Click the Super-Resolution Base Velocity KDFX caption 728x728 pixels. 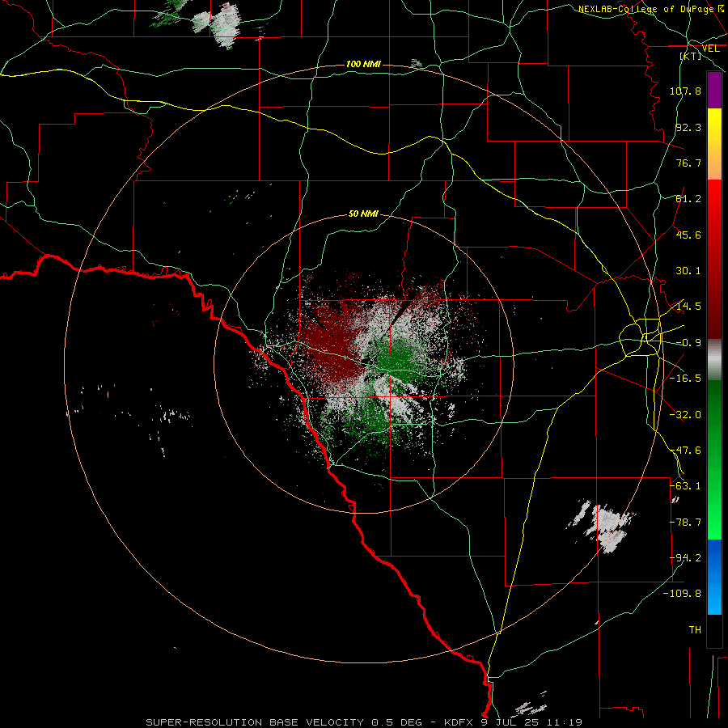(x=364, y=722)
